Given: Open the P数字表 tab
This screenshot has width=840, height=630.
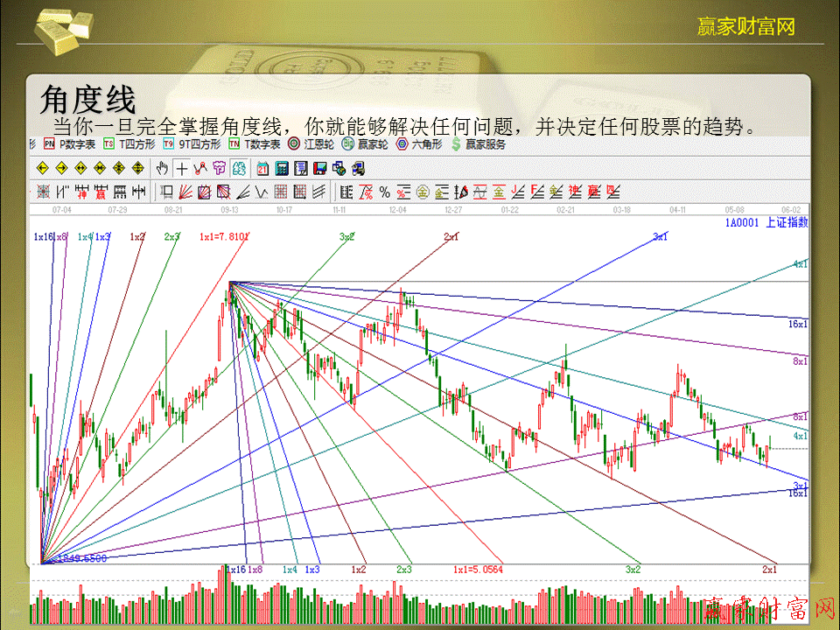Looking at the screenshot, I should pos(70,144).
